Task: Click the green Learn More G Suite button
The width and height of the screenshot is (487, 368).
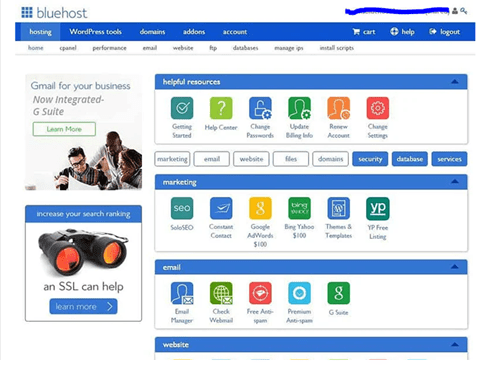Action: pos(64,129)
